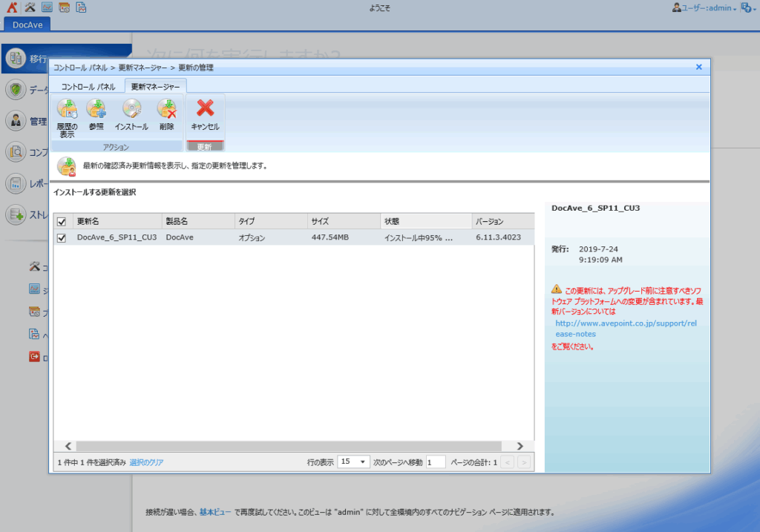Click the Storage sidebar icon
Viewport: 760px width, 532px height.
click(16, 214)
